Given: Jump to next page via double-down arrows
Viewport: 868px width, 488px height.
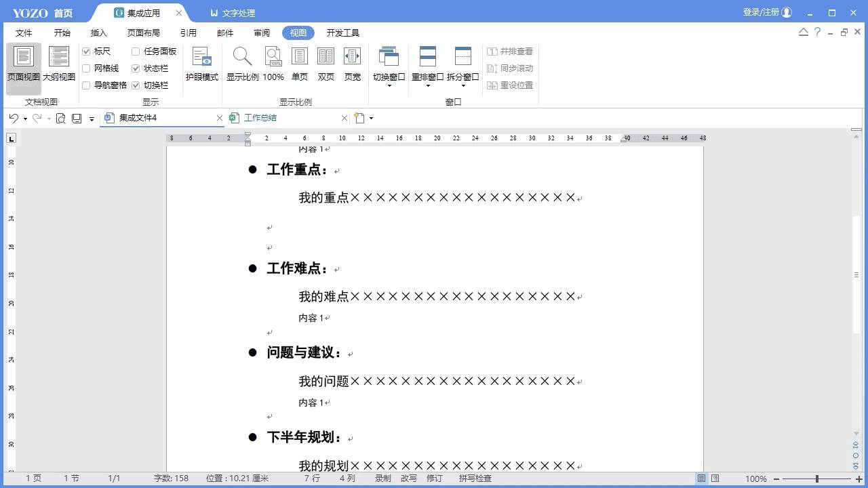Looking at the screenshot, I should click(x=856, y=466).
